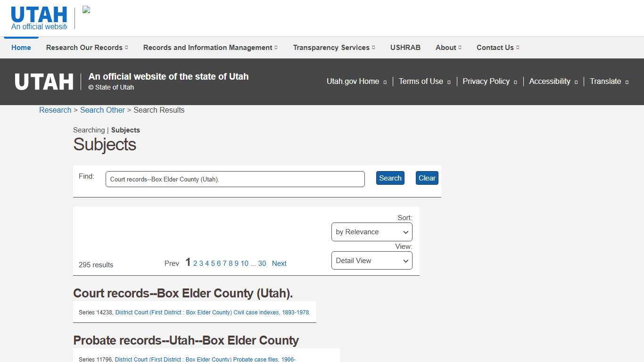The height and width of the screenshot is (362, 644).
Task: Open the Sort by Relevance dropdown
Action: tap(372, 232)
